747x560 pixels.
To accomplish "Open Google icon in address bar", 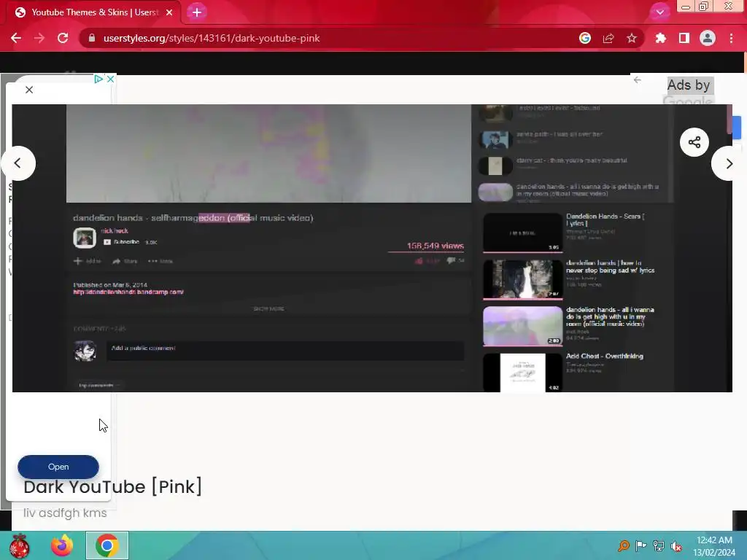I will (585, 38).
